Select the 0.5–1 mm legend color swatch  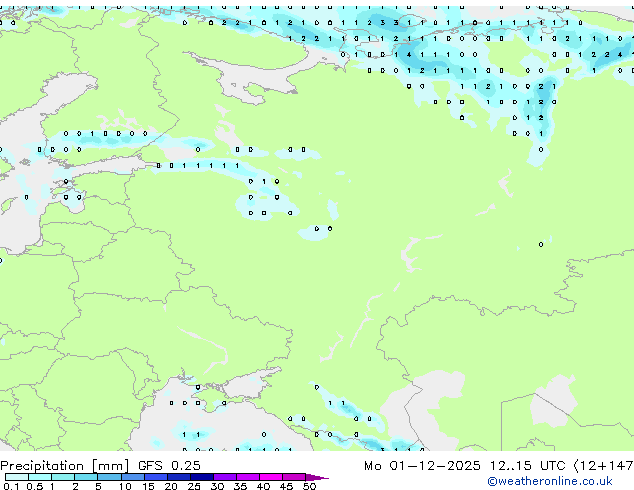[40, 477]
